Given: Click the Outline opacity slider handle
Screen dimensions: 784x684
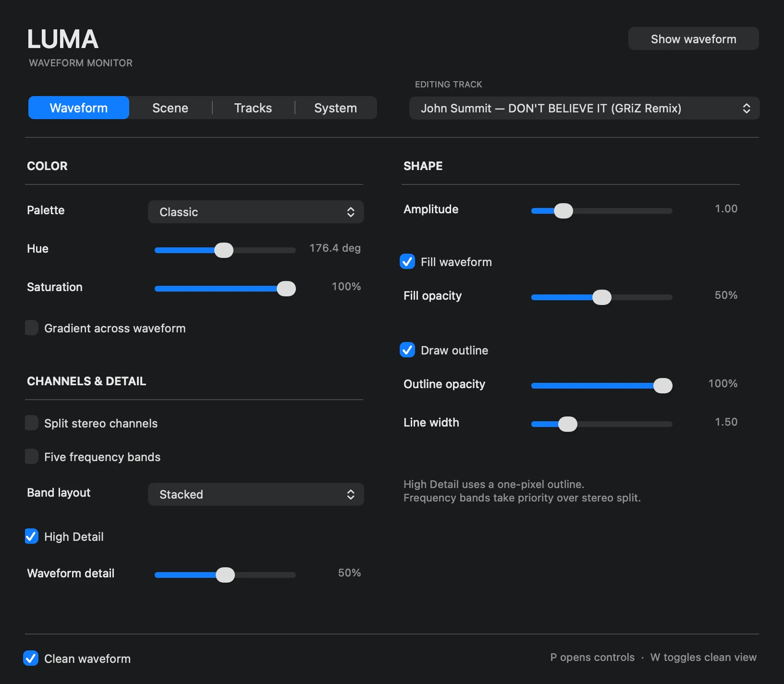Looking at the screenshot, I should [663, 386].
